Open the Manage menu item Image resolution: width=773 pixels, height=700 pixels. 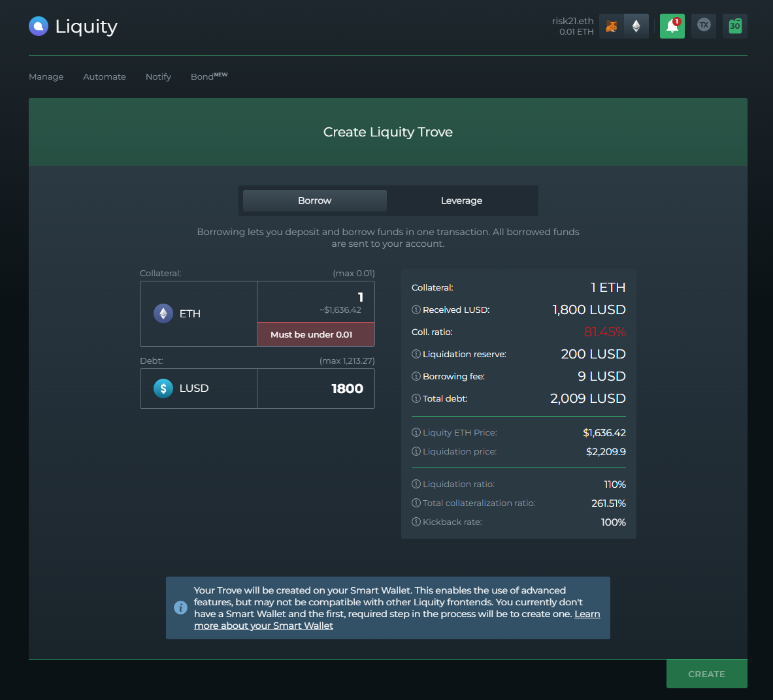[46, 76]
